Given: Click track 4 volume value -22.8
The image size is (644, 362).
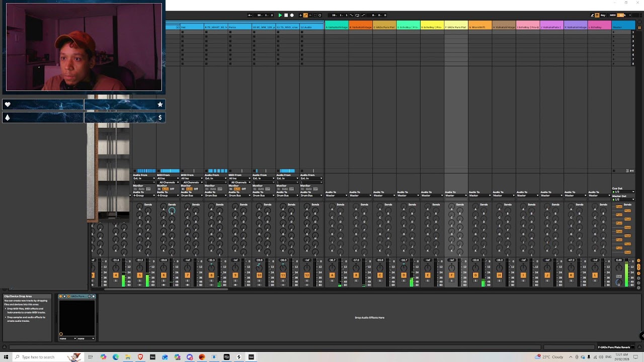Looking at the screenshot, I should click(116, 260).
